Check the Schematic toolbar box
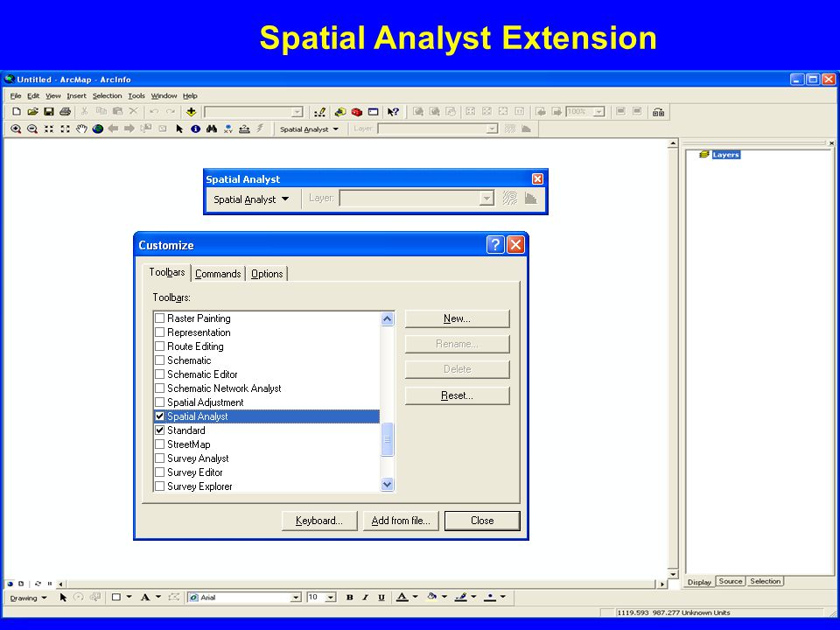This screenshot has height=630, width=840. [x=159, y=360]
